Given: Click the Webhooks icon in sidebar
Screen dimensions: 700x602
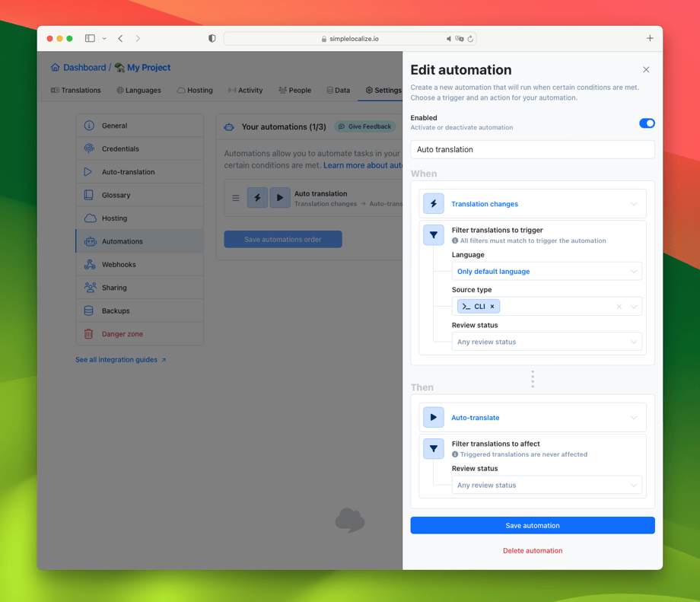Looking at the screenshot, I should point(90,264).
